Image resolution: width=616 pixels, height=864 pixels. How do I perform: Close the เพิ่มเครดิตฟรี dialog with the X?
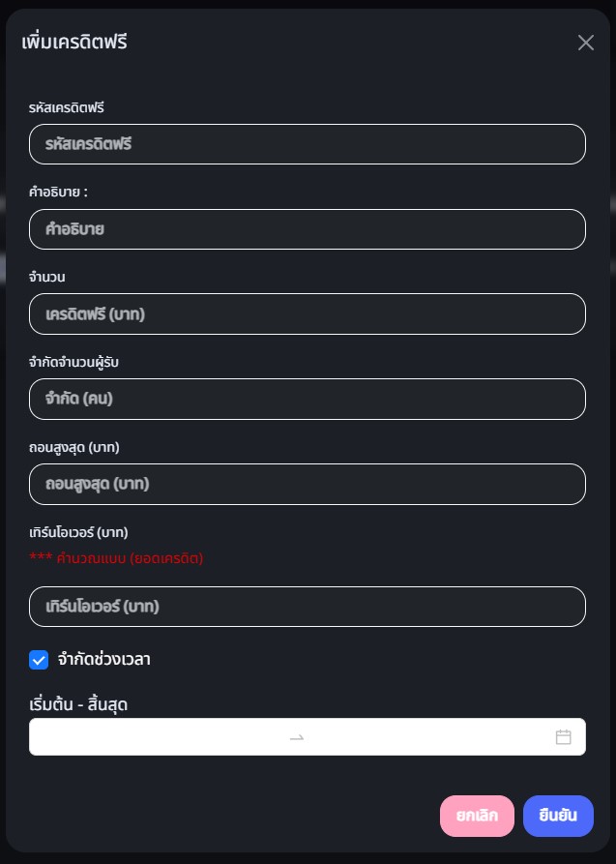(x=585, y=43)
